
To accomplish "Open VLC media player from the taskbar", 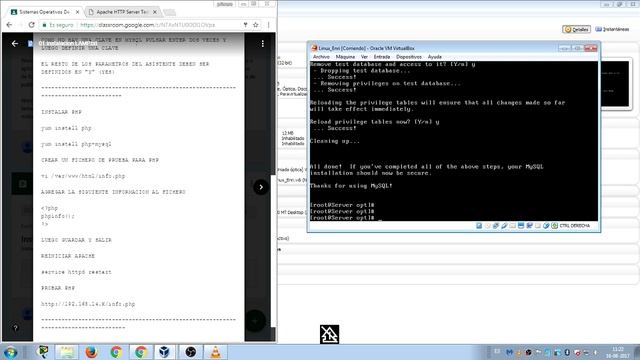I will click(x=216, y=352).
